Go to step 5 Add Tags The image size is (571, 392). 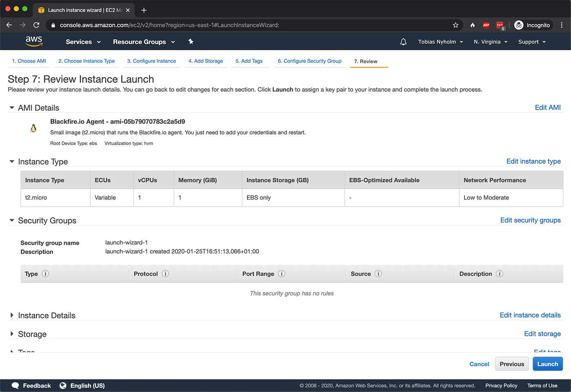pos(249,61)
